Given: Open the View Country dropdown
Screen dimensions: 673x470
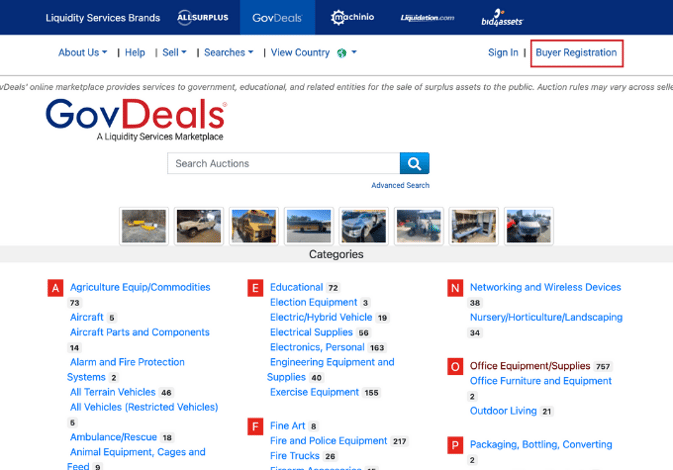Looking at the screenshot, I should pyautogui.click(x=313, y=52).
